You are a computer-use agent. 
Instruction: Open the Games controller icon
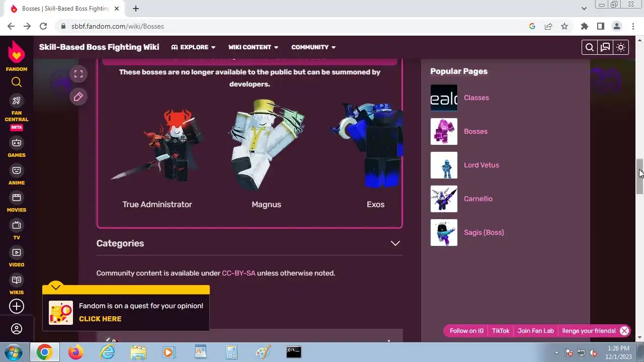click(x=17, y=143)
